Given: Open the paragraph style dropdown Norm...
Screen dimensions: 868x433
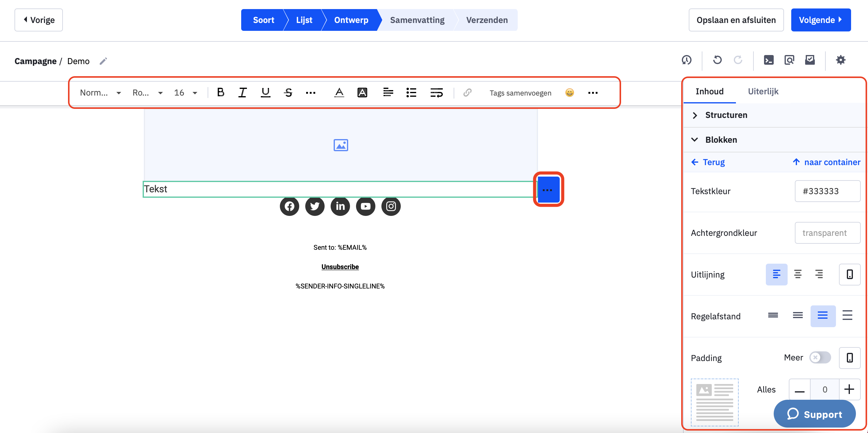Looking at the screenshot, I should click(x=100, y=93).
